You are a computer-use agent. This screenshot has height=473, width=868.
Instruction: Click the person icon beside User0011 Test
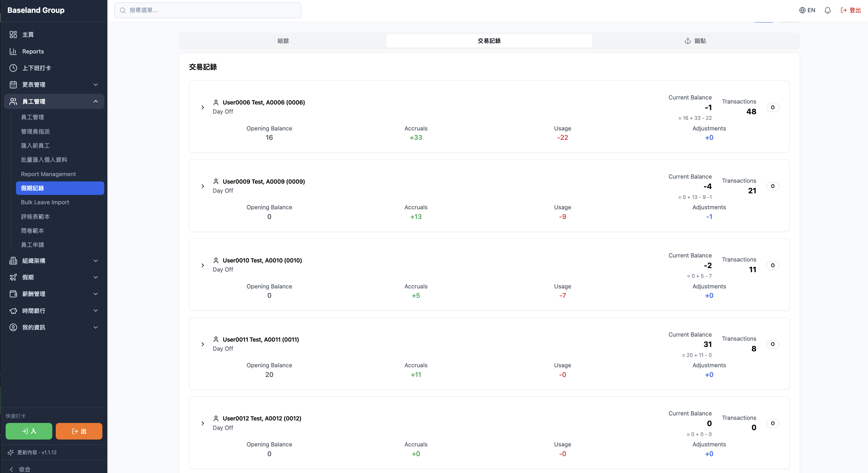click(216, 339)
